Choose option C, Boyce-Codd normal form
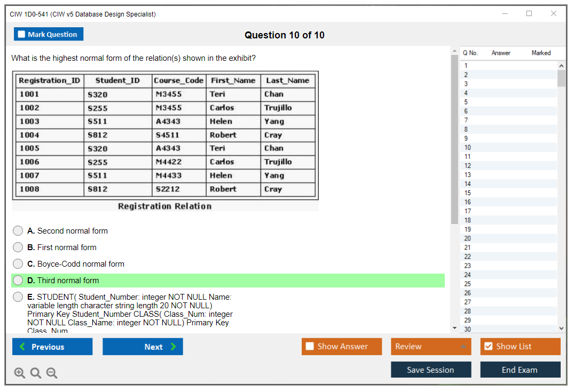Screen dimensions: 574x392 (18, 264)
